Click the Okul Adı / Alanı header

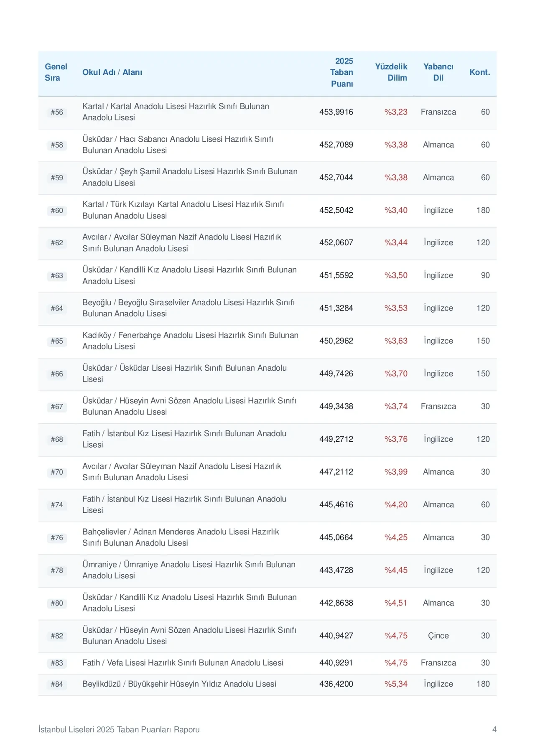(112, 72)
